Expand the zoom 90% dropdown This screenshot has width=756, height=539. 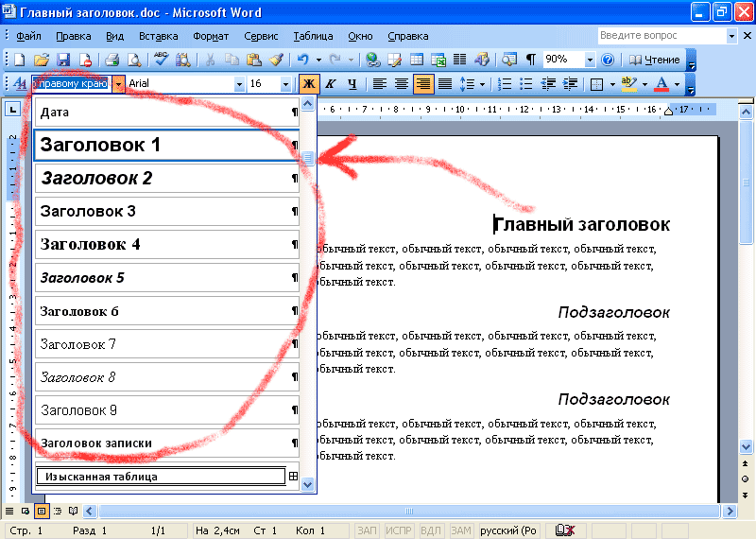[x=591, y=60]
